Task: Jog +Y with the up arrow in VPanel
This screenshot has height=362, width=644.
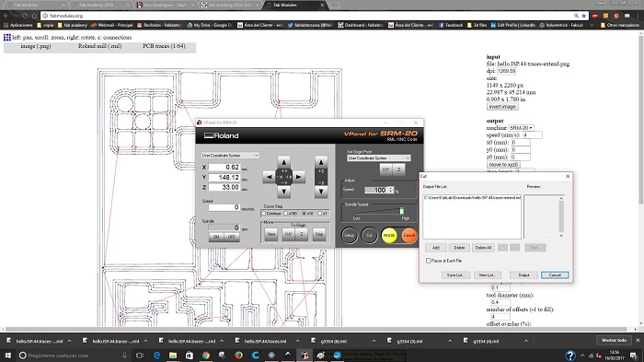Action: click(283, 162)
